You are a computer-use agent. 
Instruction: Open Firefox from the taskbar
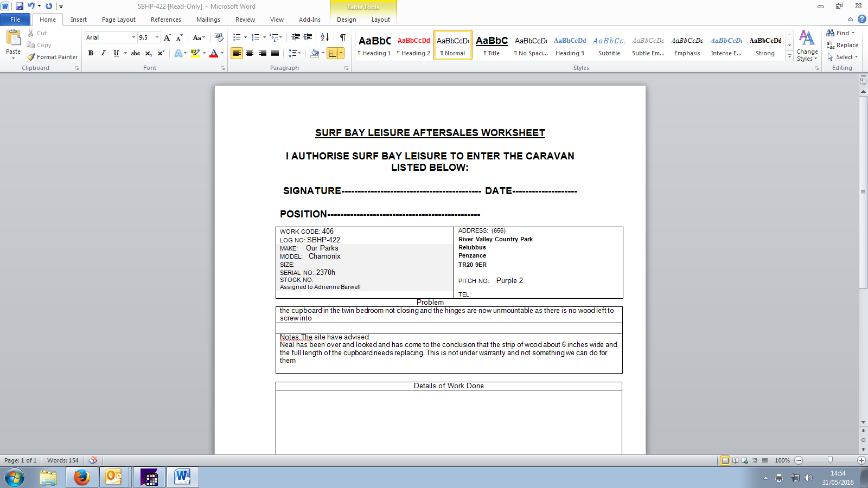[x=82, y=477]
